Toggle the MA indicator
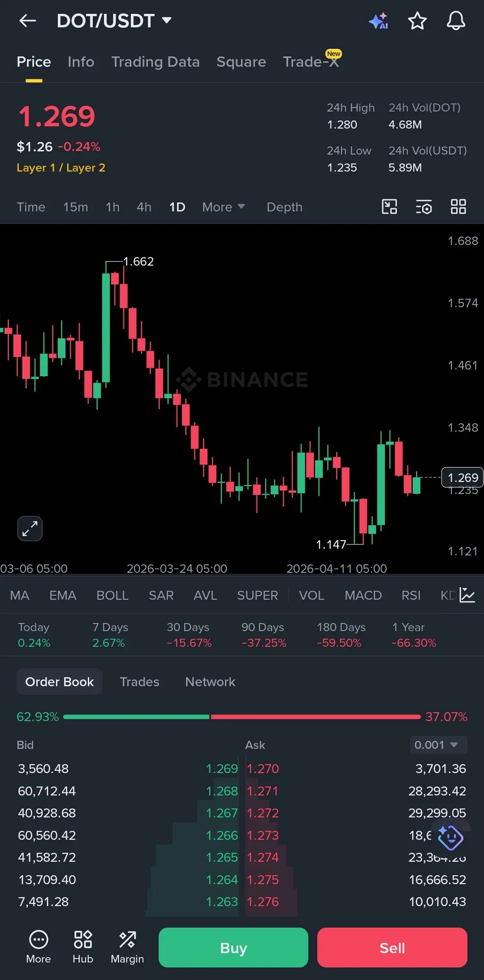The image size is (484, 980). coord(20,595)
